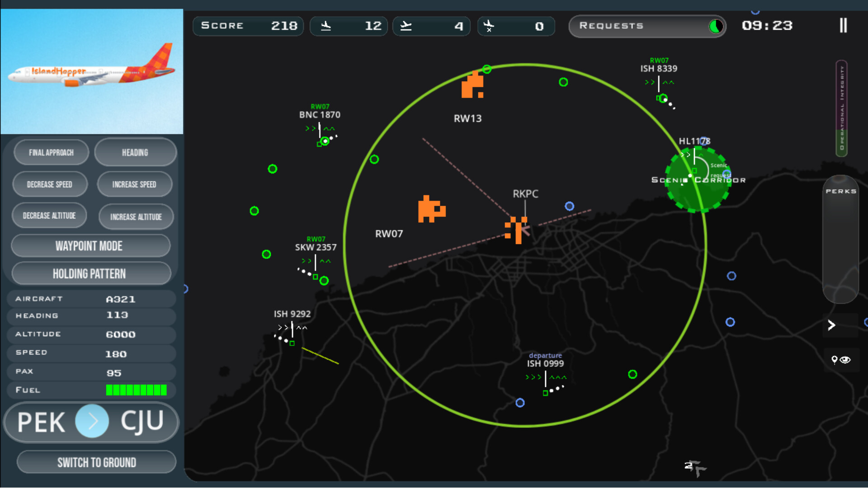
Task: Click the Speed value 180
Action: click(116, 354)
